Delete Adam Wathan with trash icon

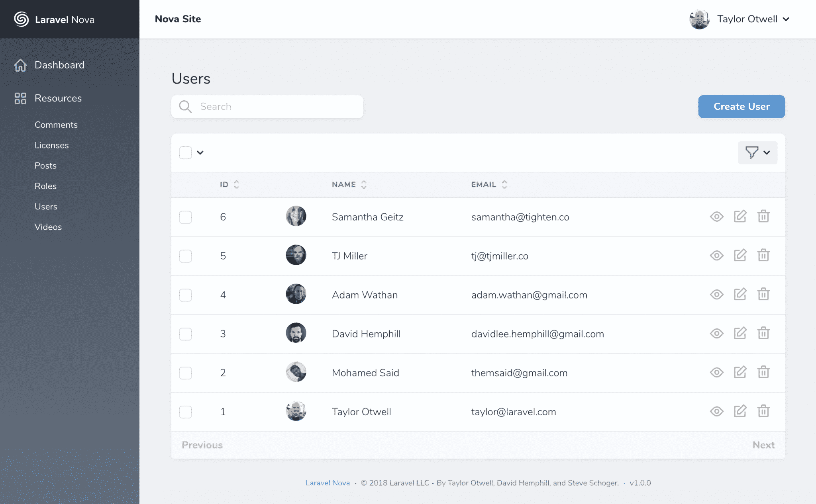pos(763,294)
